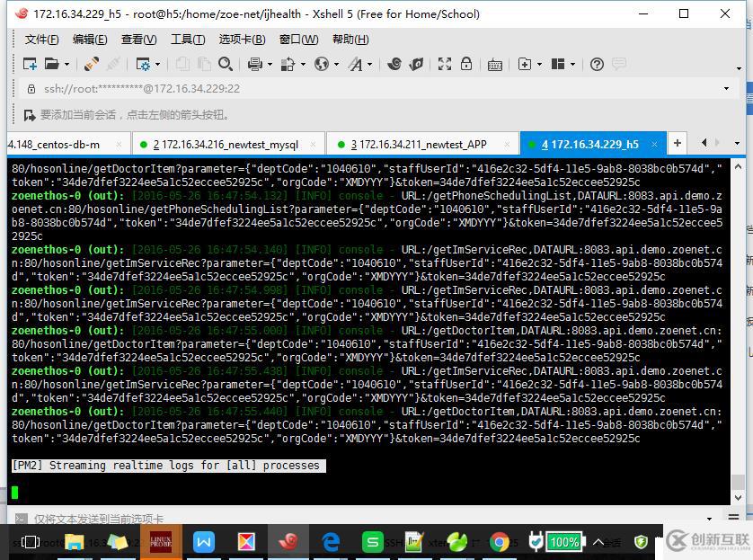This screenshot has width=753, height=560.
Task: Click the Find magnifier icon in toolbar
Action: coord(226,64)
